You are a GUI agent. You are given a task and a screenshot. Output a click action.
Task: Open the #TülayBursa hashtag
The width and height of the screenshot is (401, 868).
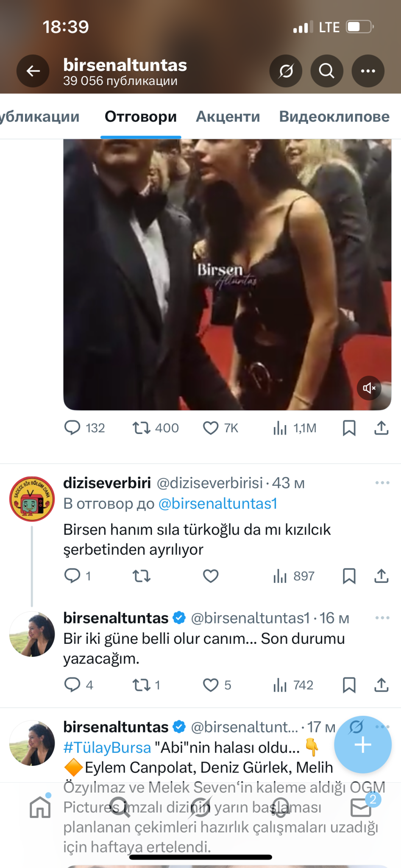click(107, 747)
